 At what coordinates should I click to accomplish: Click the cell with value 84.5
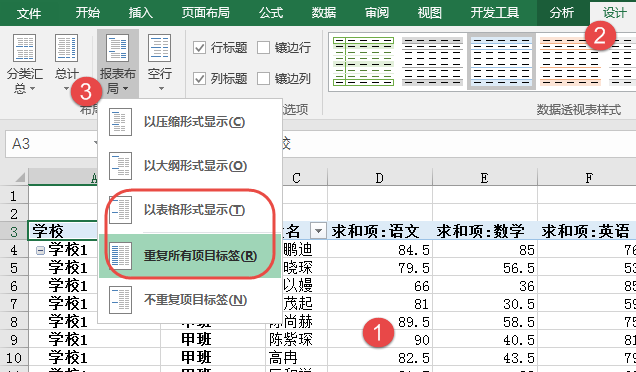coord(380,250)
